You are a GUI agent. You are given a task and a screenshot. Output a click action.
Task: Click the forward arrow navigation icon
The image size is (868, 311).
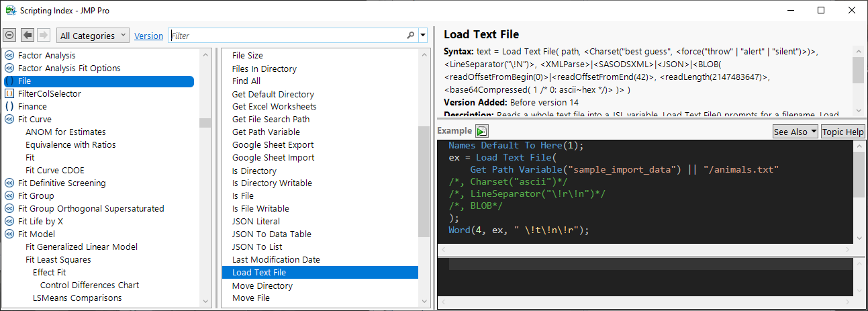click(43, 35)
